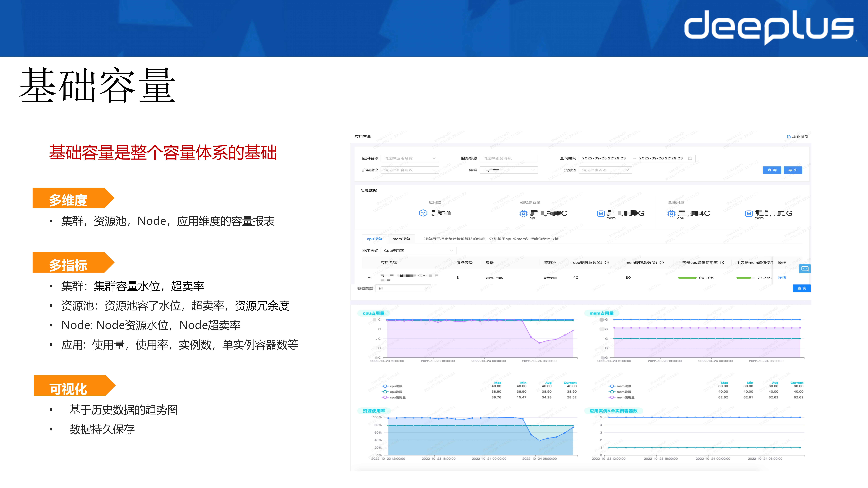
Task: Click help icon beside cpu硬限总数(C) header
Action: click(x=607, y=263)
